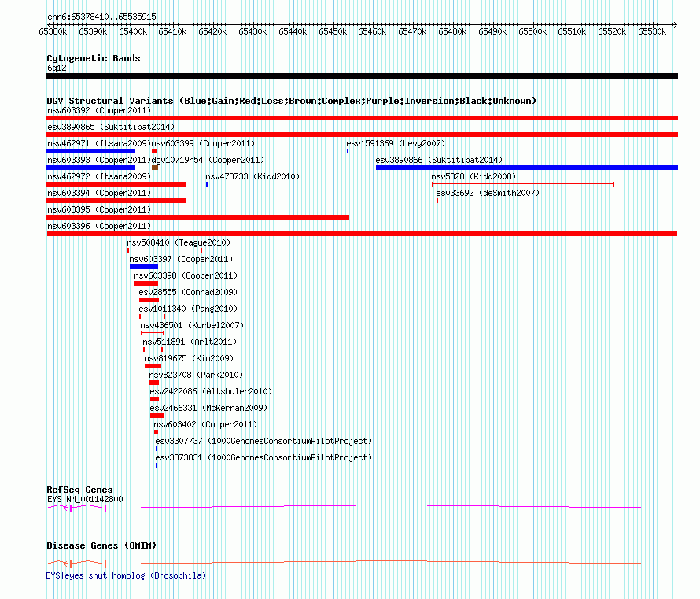Viewport: 700px width, 599px height.
Task: Click the chr6:65378410..65535915 coordinate label
Action: pyautogui.click(x=101, y=17)
